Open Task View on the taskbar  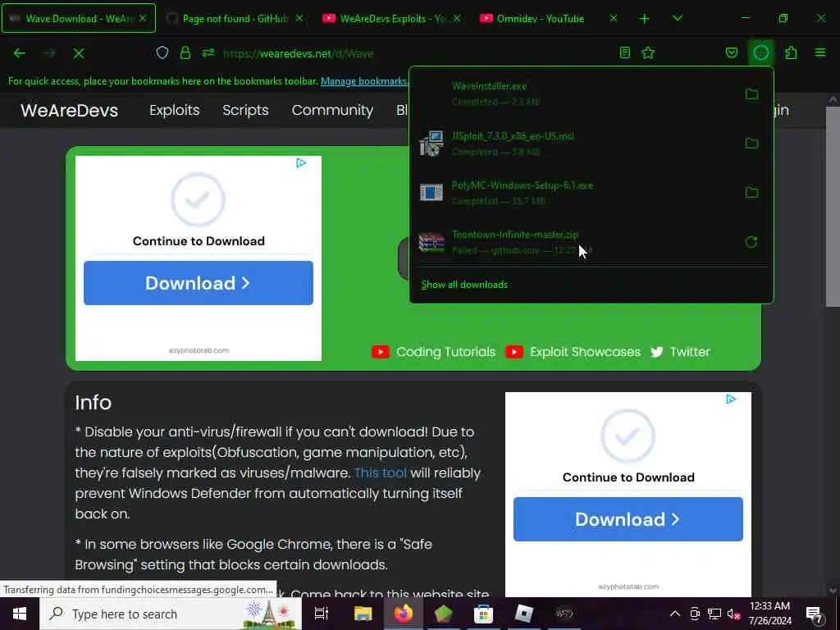click(x=321, y=614)
